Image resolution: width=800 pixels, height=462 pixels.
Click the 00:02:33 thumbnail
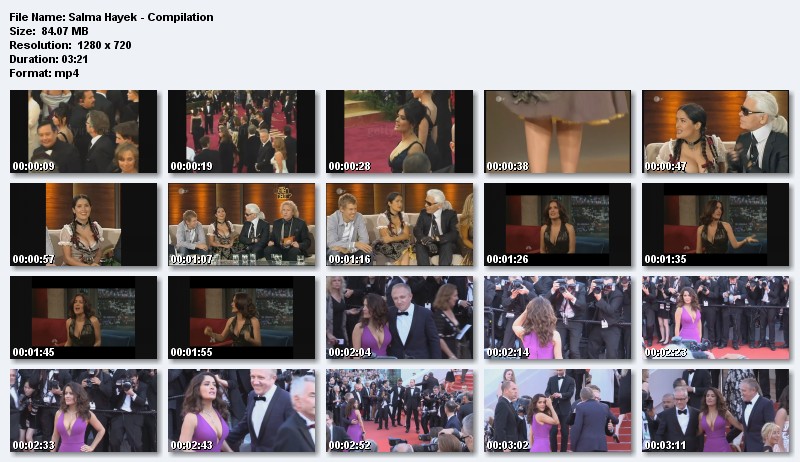coord(83,410)
